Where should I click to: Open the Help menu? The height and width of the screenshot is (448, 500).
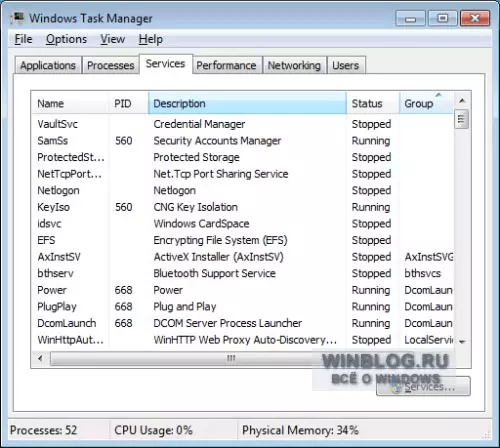coord(151,39)
